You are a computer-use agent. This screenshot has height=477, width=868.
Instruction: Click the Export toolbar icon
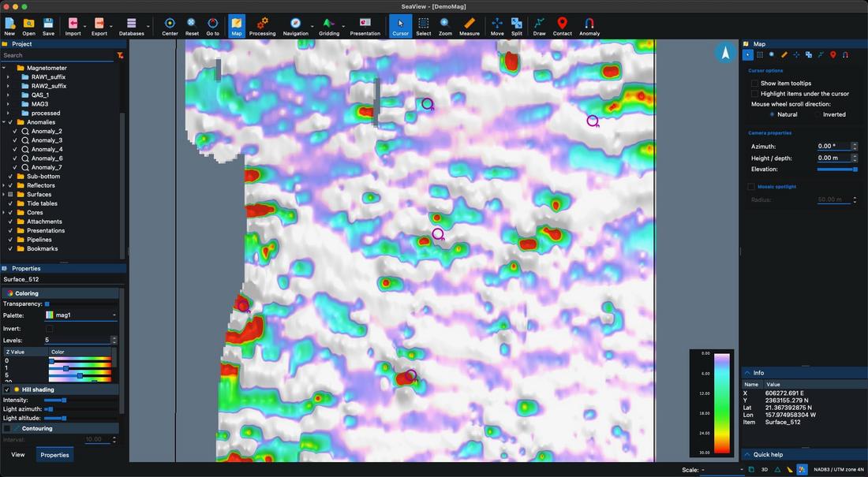[99, 26]
